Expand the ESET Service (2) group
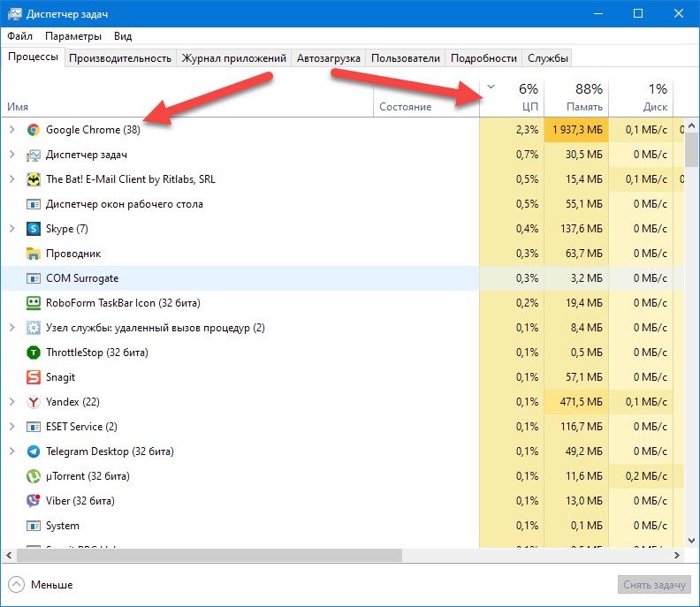 point(12,427)
